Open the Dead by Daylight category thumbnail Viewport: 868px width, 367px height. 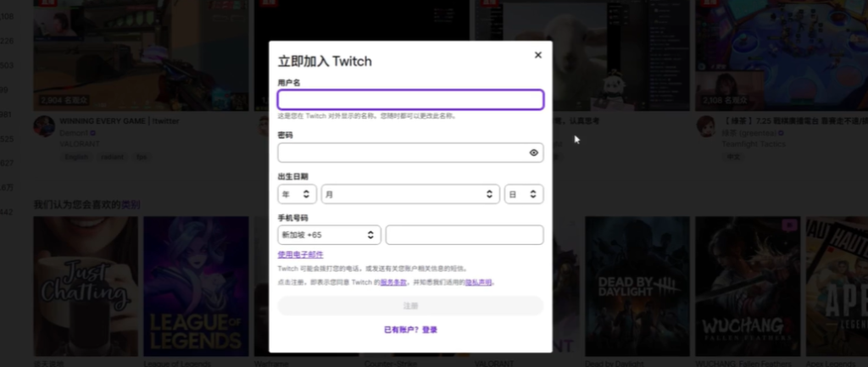click(x=637, y=286)
